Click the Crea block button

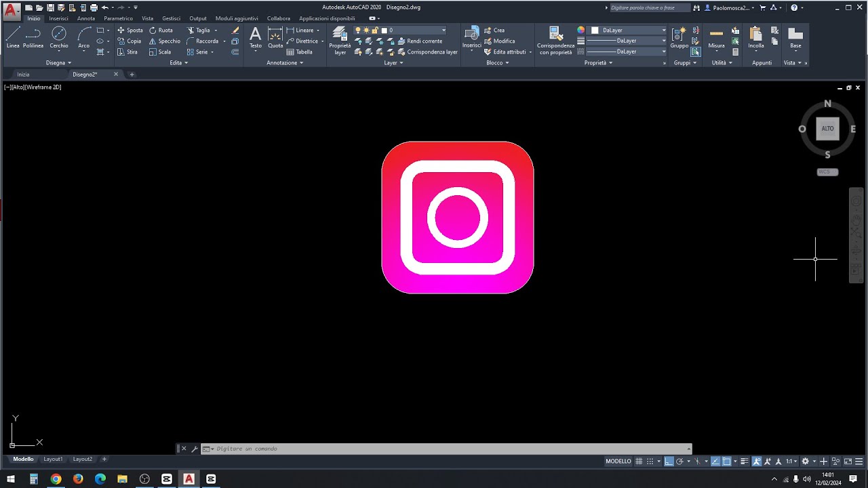494,30
